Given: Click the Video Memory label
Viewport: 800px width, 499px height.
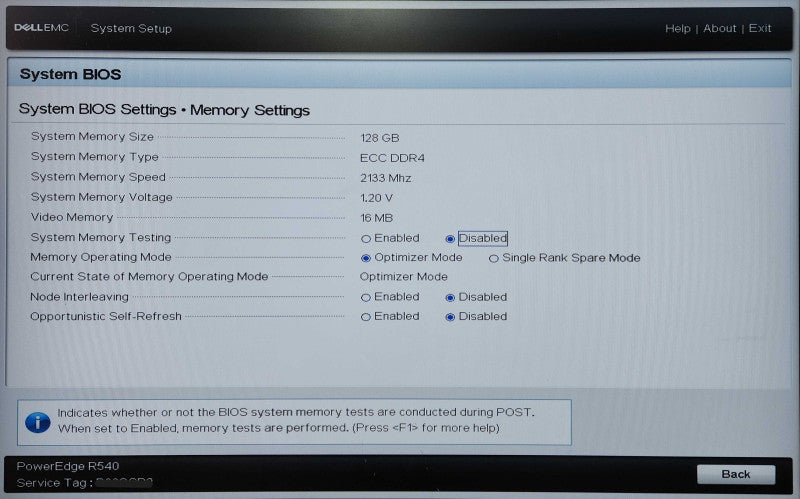Looking at the screenshot, I should coord(72,217).
